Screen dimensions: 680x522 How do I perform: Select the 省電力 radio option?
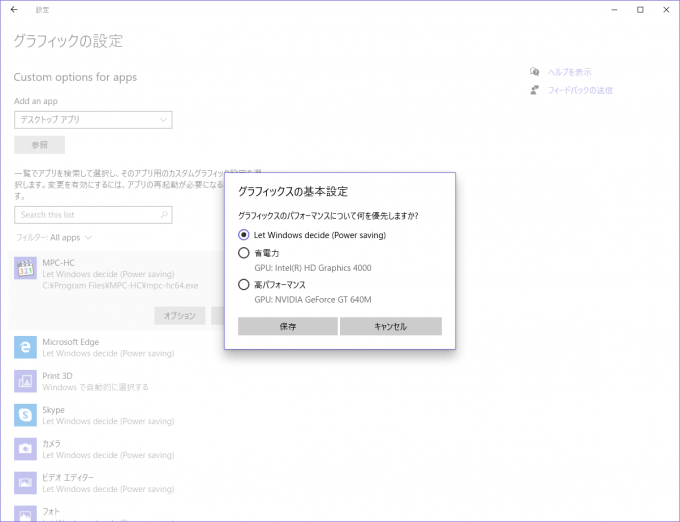click(x=244, y=253)
